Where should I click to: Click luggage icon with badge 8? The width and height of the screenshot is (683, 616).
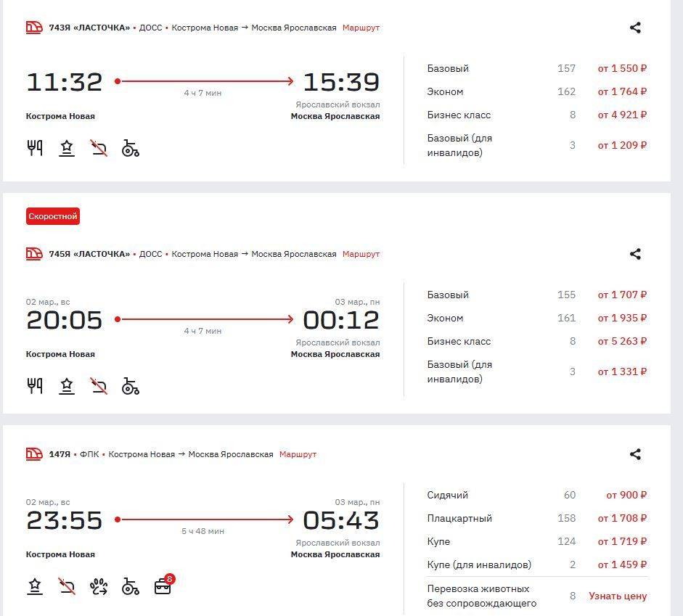pyautogui.click(x=163, y=586)
